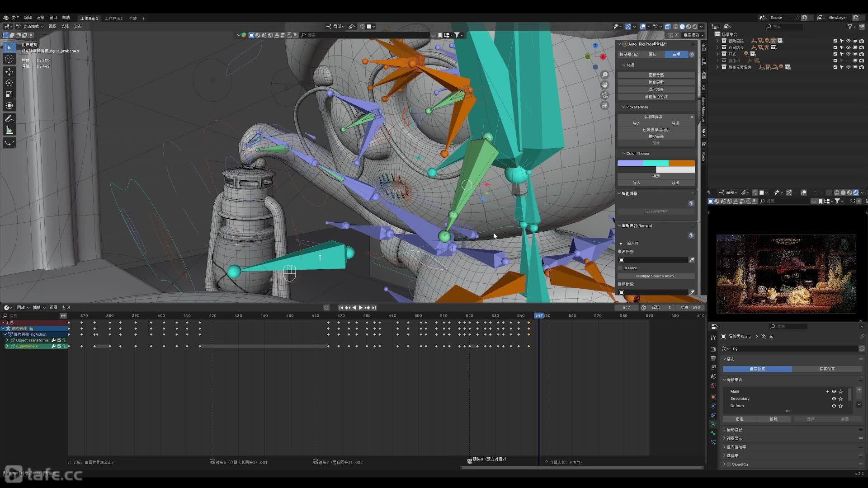This screenshot has width=868, height=488.
Task: Pick the Measure tool
Action: pos(9,130)
